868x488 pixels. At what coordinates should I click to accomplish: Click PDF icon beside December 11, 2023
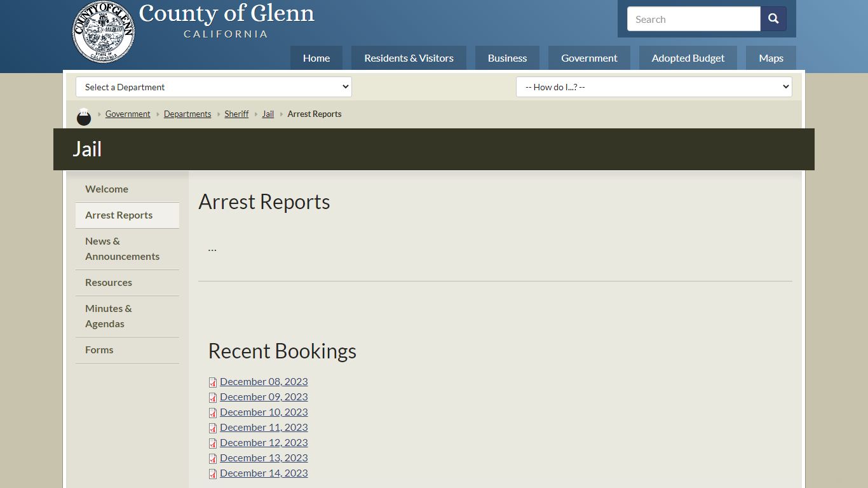click(x=213, y=428)
